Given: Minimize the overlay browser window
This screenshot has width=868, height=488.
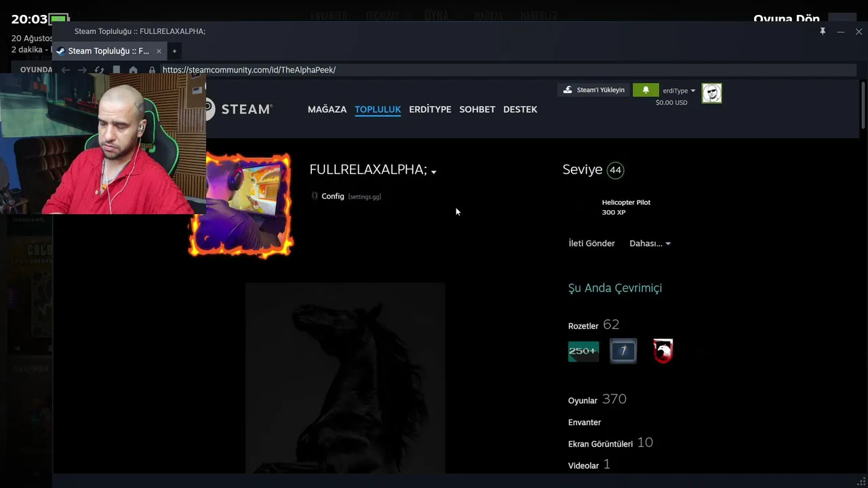Looking at the screenshot, I should 841,31.
